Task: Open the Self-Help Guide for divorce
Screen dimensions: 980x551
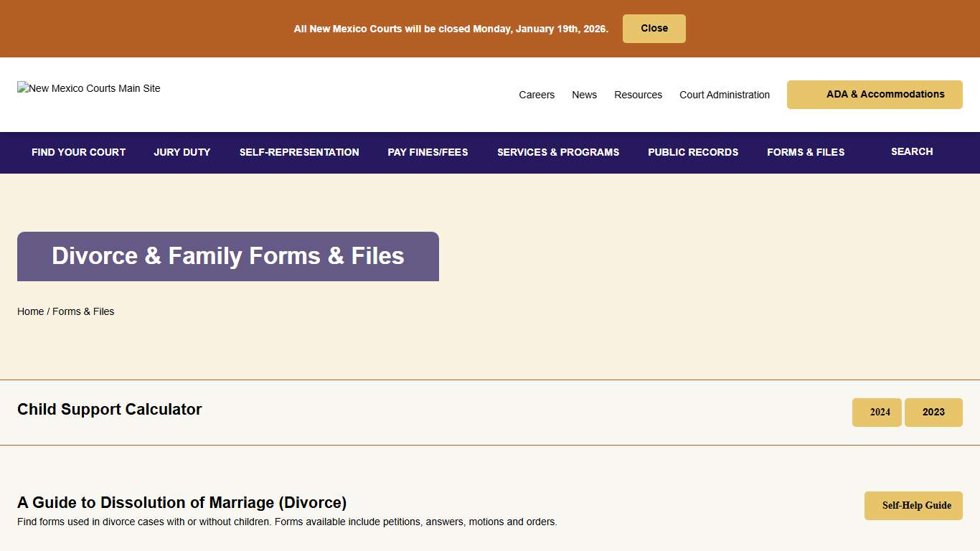Action: [x=913, y=506]
